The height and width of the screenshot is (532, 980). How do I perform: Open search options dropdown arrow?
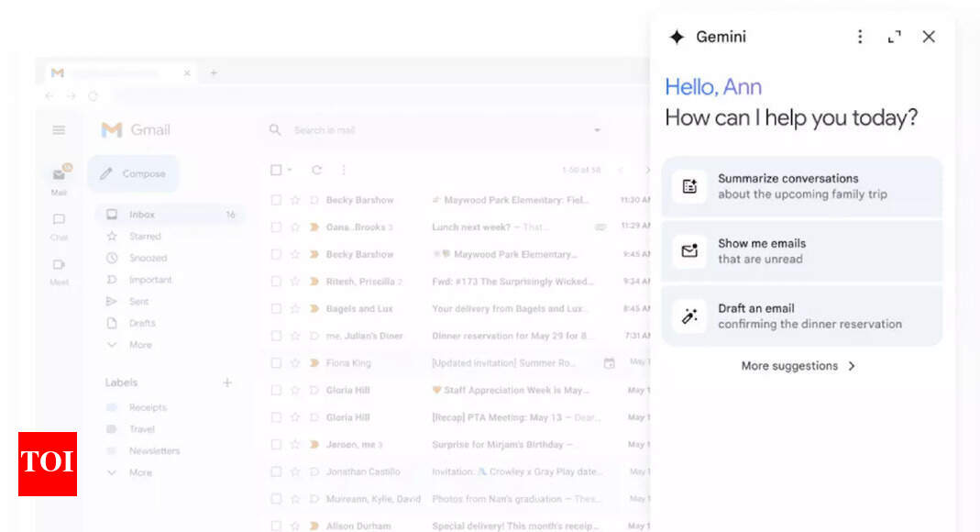pyautogui.click(x=597, y=130)
